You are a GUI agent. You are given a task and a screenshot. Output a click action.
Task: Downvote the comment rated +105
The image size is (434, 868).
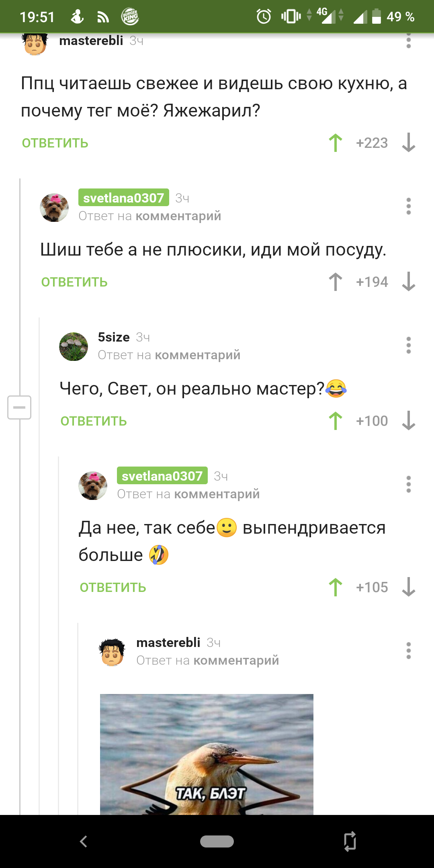(409, 587)
